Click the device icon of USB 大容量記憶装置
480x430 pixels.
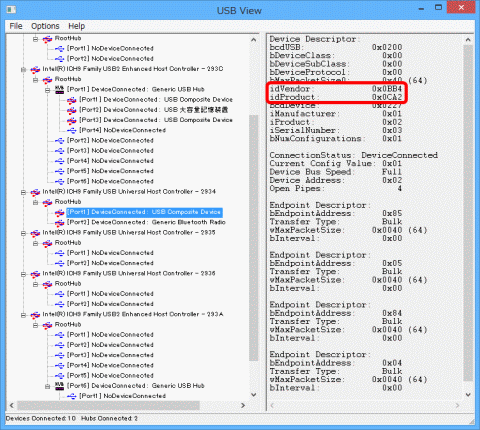pos(71,110)
